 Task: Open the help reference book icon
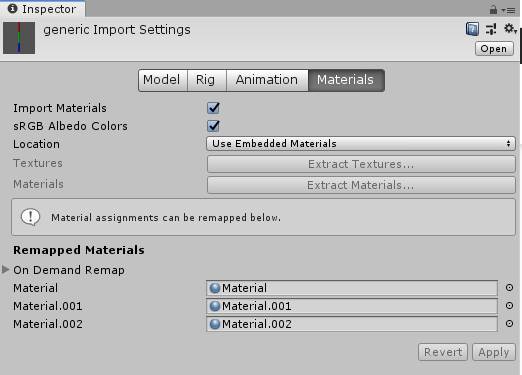coord(472,29)
